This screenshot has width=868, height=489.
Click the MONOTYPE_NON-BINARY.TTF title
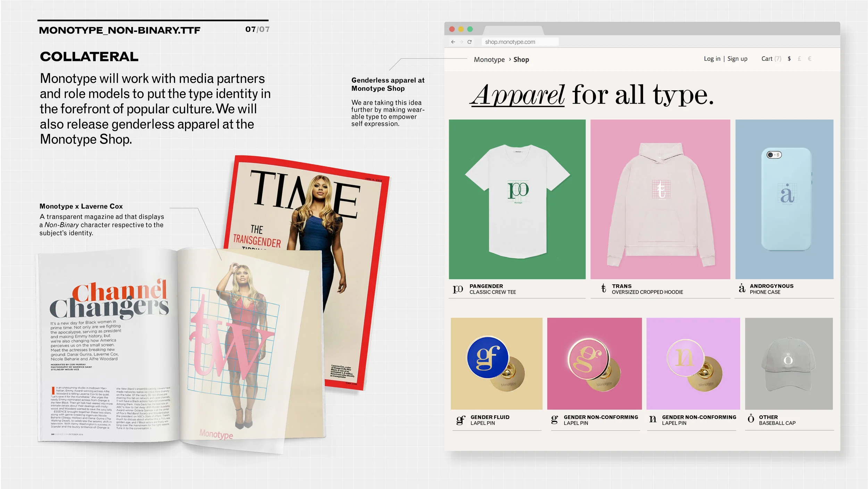tap(120, 31)
